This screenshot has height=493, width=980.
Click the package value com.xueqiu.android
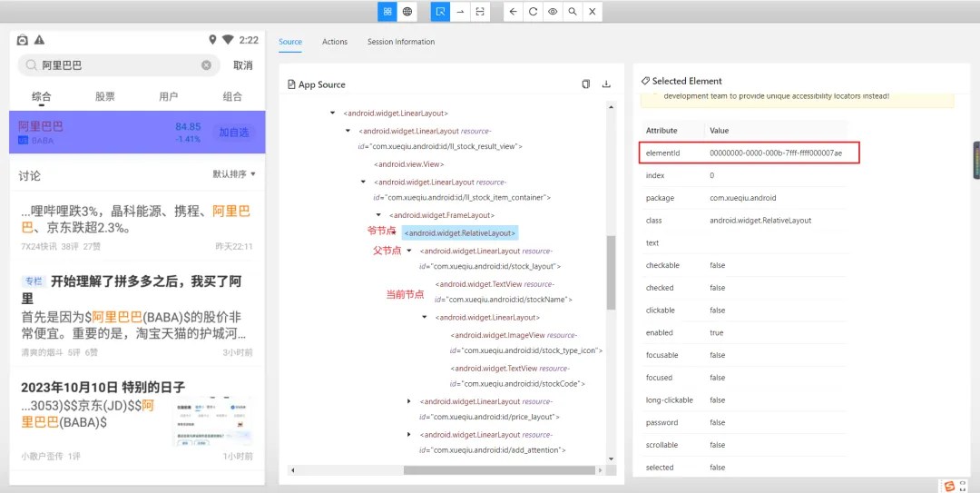click(x=742, y=198)
